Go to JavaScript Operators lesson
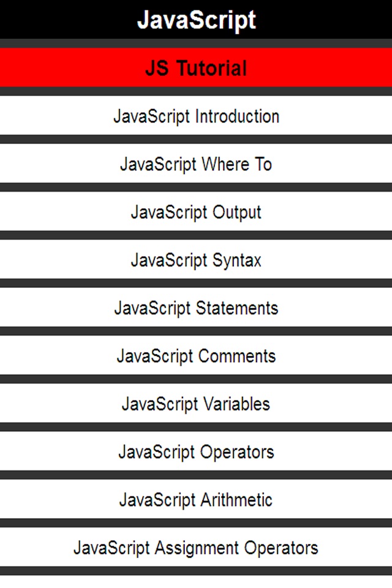The height and width of the screenshot is (588, 392). click(x=196, y=452)
